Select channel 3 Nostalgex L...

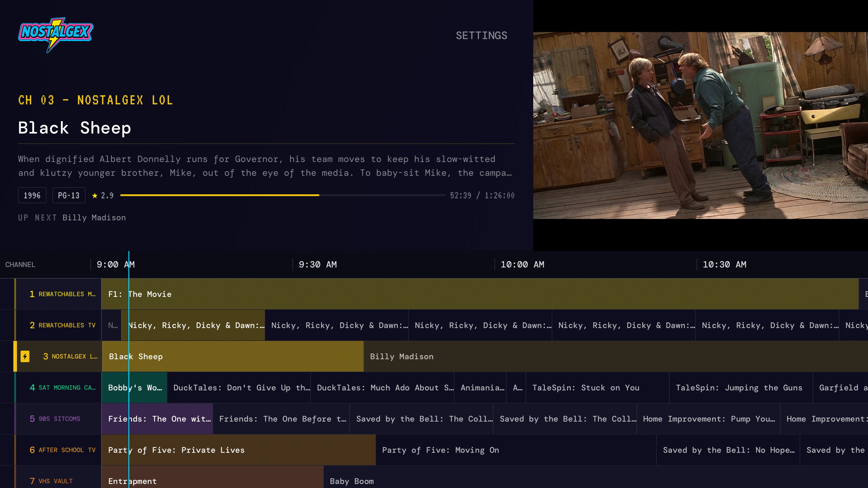tap(58, 356)
